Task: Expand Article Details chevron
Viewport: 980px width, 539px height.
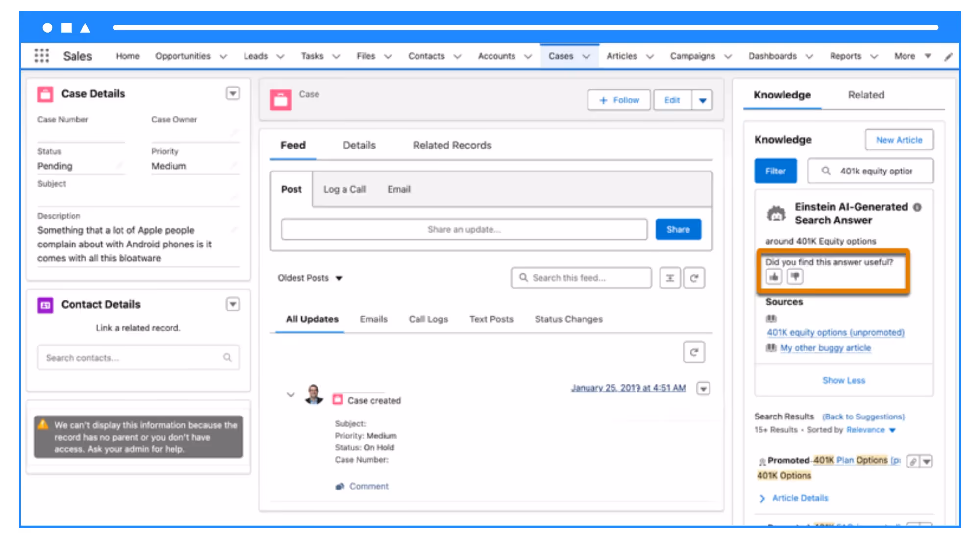Action: (762, 498)
